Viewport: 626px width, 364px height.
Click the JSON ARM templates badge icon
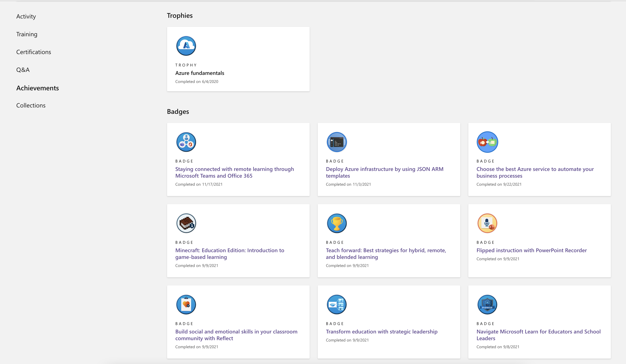click(337, 142)
